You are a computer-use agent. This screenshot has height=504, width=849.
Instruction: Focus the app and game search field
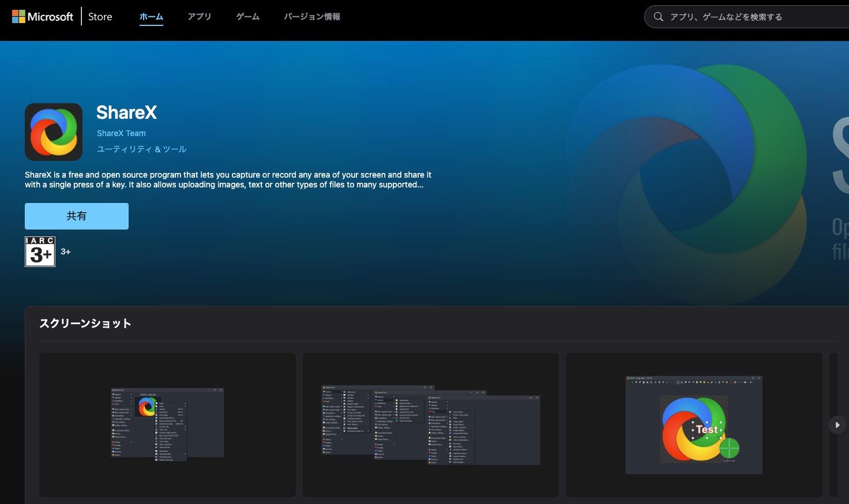point(746,17)
